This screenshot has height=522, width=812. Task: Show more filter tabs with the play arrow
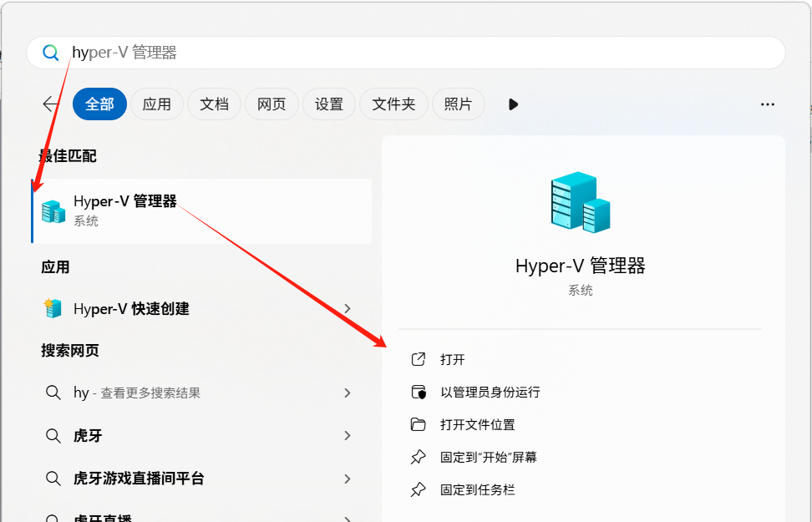[513, 104]
